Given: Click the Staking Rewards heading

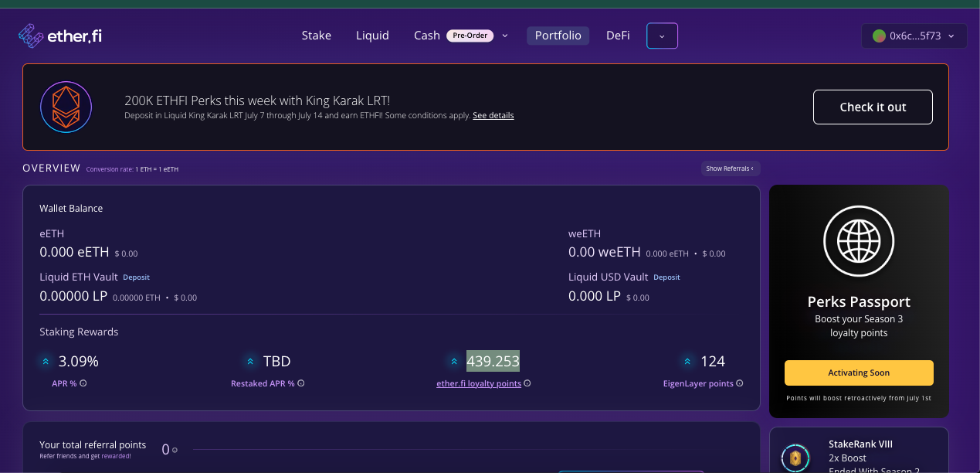Looking at the screenshot, I should pyautogui.click(x=79, y=332).
